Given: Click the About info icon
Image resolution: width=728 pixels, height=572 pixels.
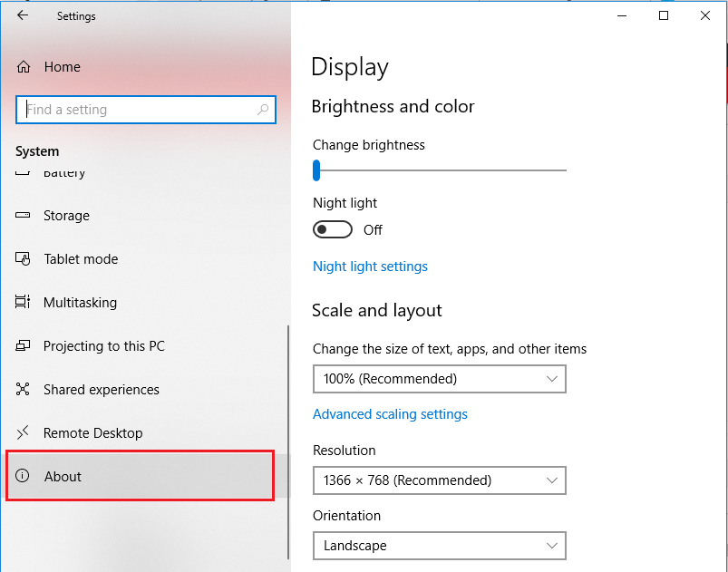Looking at the screenshot, I should pyautogui.click(x=24, y=477).
